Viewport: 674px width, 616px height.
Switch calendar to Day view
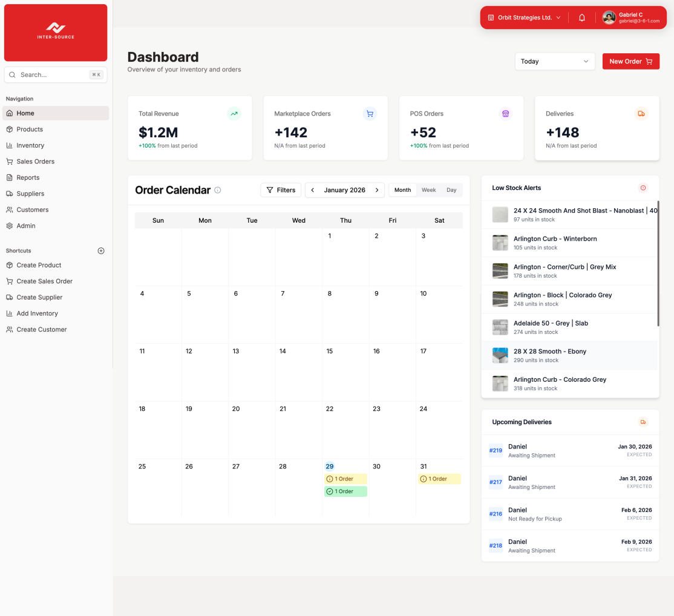click(x=451, y=190)
